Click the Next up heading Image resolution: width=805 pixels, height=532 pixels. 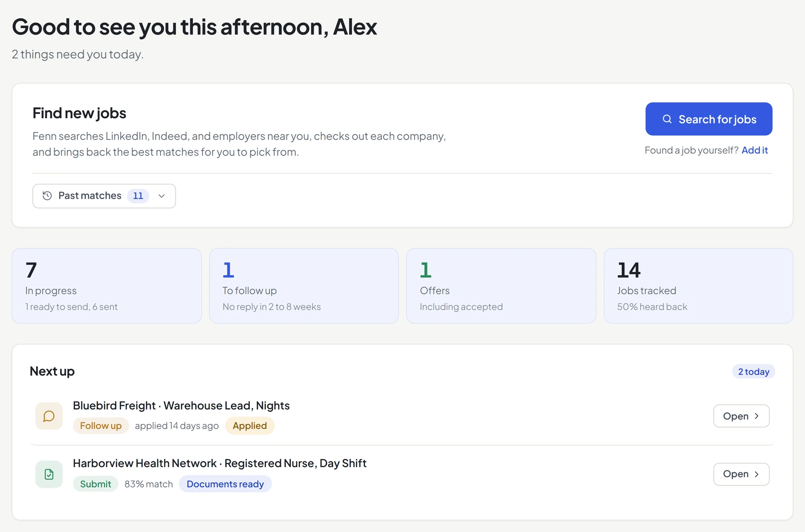[x=52, y=371]
